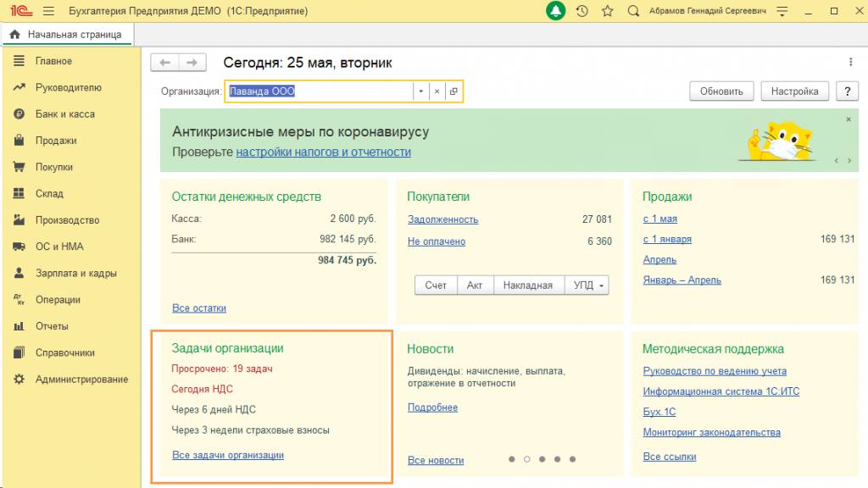Open sales report с 1 января

click(x=667, y=240)
